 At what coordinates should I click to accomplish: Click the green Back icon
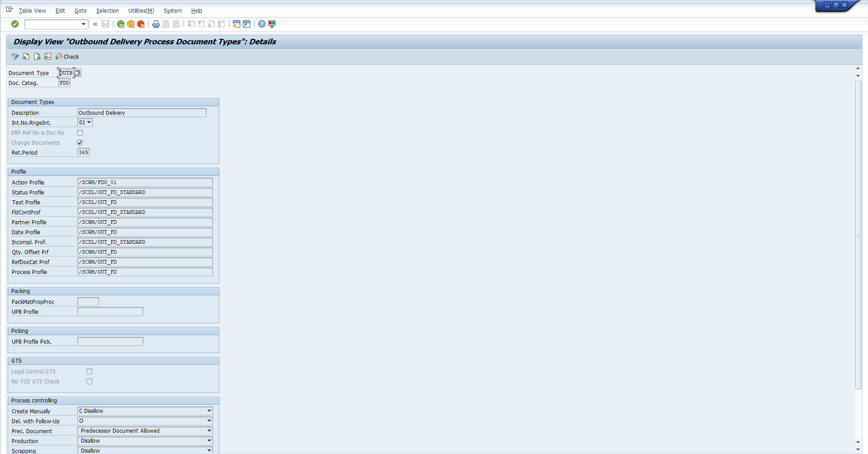pos(121,24)
